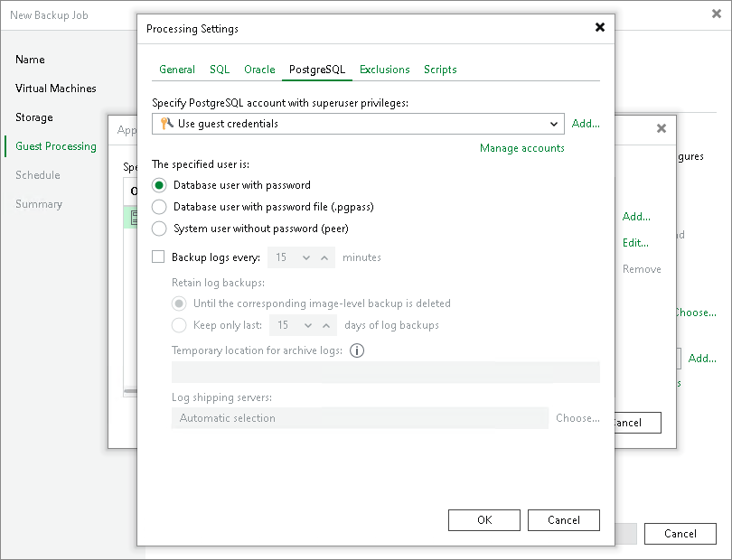Click Add... in the background options window
732x560 pixels.
(636, 217)
